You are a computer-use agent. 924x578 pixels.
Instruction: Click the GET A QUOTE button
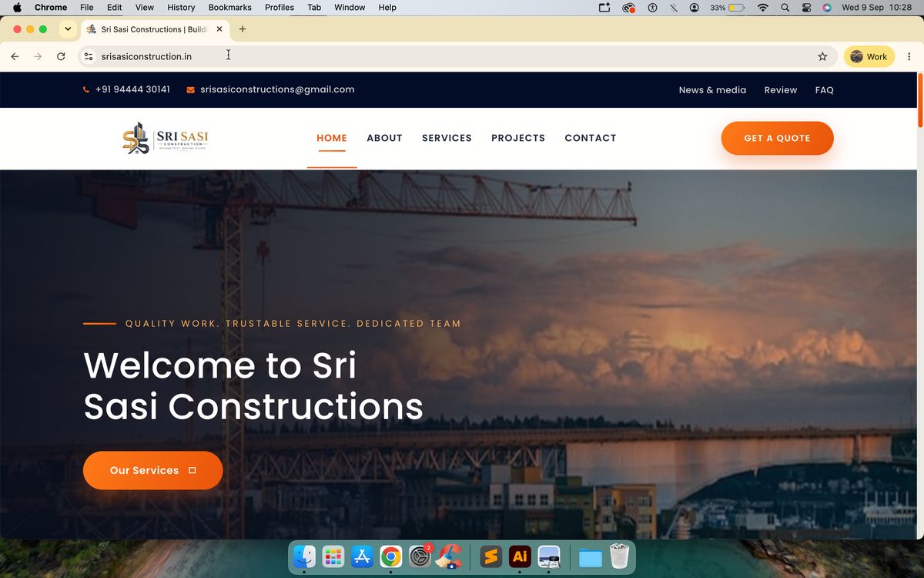(777, 138)
